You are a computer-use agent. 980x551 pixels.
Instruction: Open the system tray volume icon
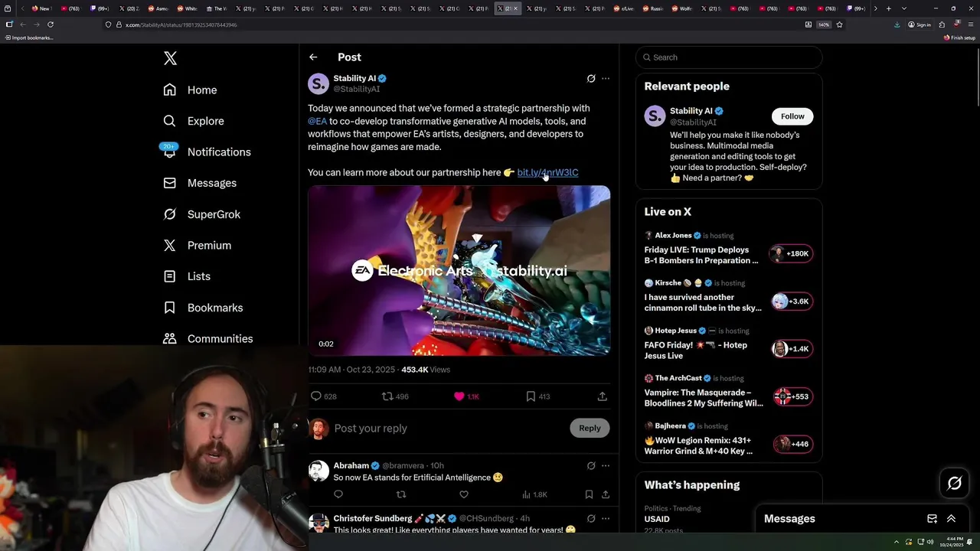pos(931,542)
